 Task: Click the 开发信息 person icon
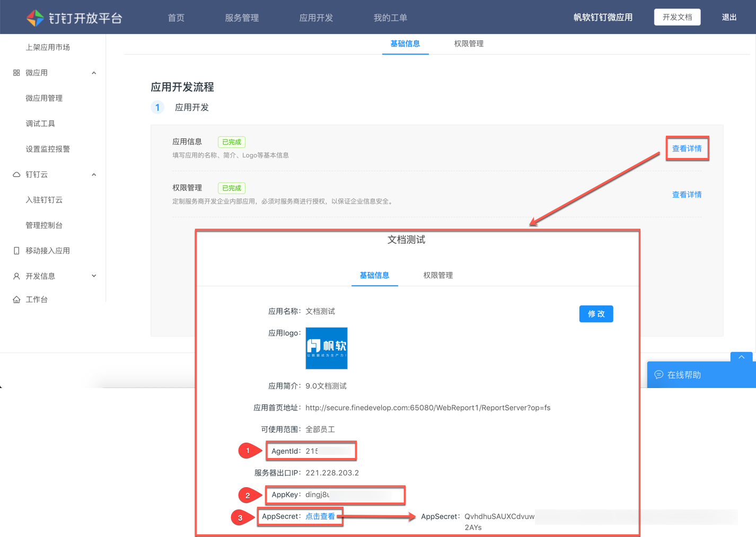(16, 276)
